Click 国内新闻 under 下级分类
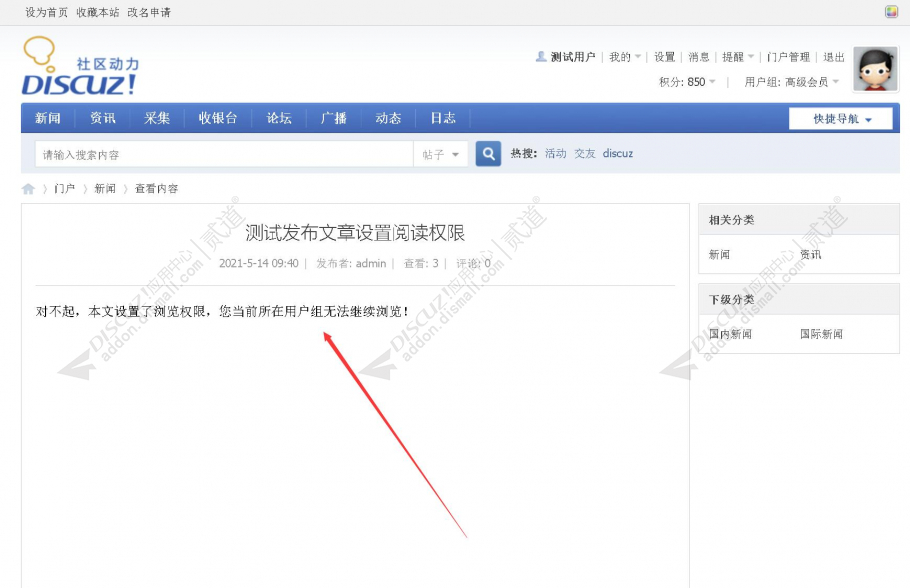 pyautogui.click(x=730, y=334)
